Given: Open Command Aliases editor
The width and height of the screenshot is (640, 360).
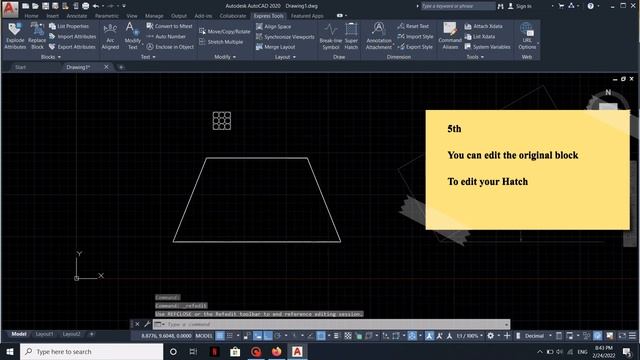Looking at the screenshot, I should coord(450,36).
